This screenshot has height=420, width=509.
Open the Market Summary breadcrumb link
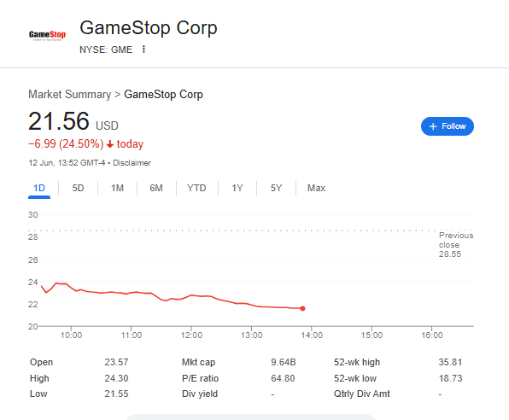[x=69, y=95]
